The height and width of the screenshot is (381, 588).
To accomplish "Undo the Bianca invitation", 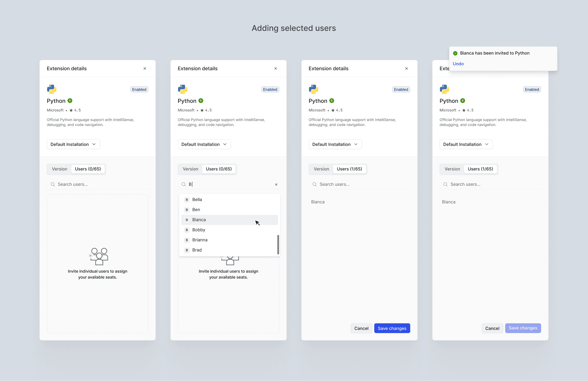I will click(x=458, y=64).
